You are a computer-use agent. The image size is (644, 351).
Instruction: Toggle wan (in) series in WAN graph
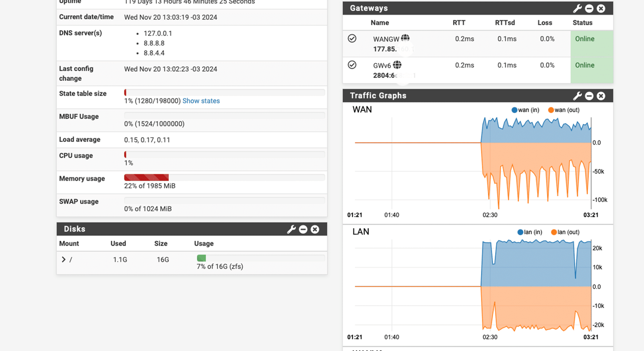coord(525,110)
